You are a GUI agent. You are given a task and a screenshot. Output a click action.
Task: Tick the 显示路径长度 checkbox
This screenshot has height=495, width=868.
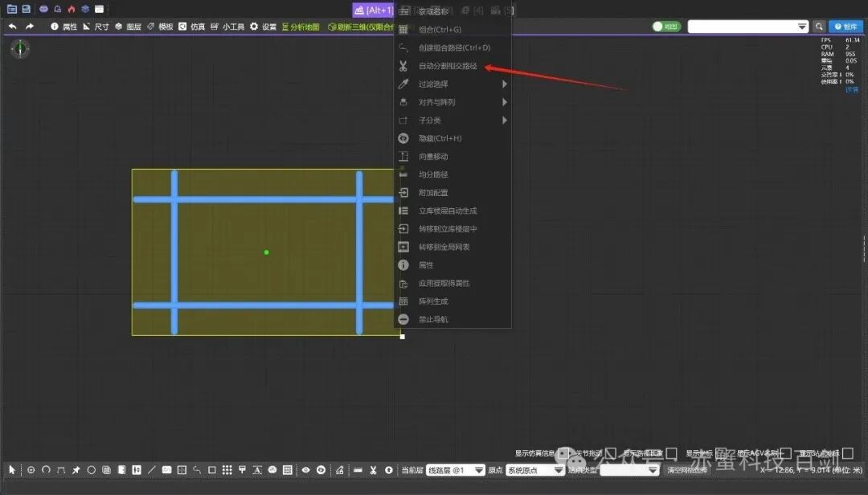[671, 453]
